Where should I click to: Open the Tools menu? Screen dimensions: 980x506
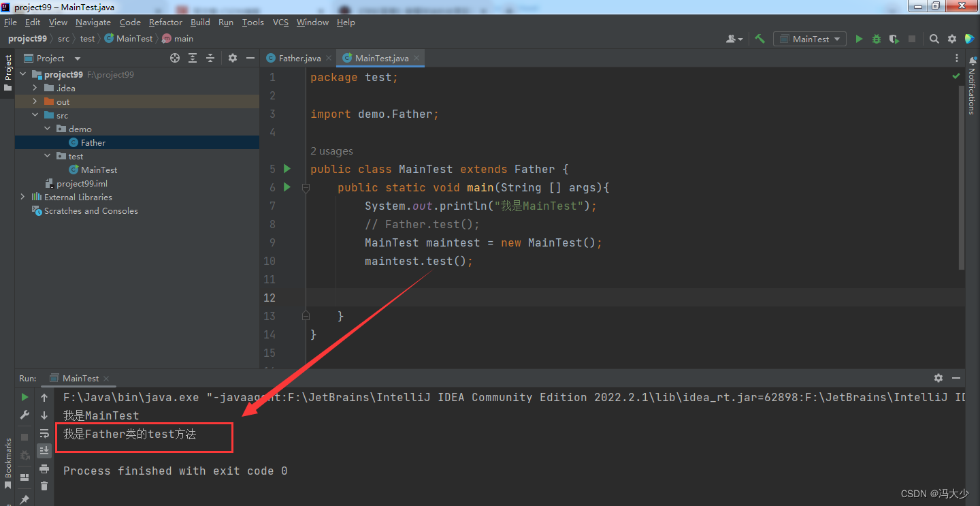coord(252,22)
